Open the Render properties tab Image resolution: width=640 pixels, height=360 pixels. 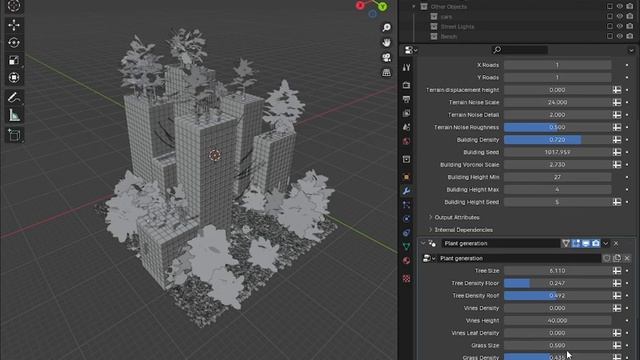coord(406,85)
